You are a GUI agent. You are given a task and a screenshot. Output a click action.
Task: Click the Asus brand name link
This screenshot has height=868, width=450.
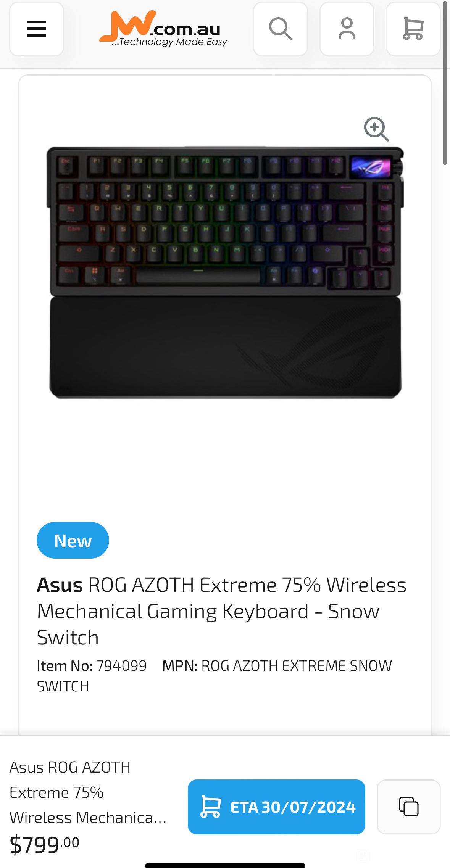pyautogui.click(x=60, y=585)
